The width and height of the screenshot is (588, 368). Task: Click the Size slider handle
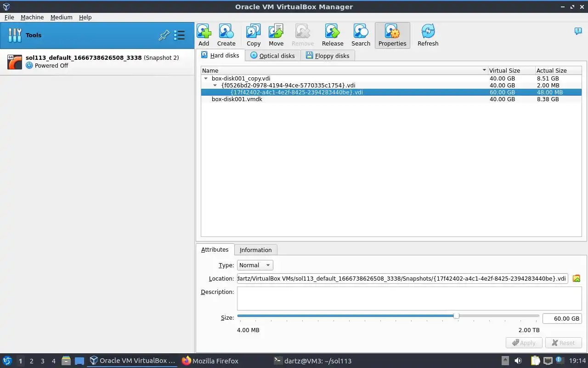pos(456,316)
